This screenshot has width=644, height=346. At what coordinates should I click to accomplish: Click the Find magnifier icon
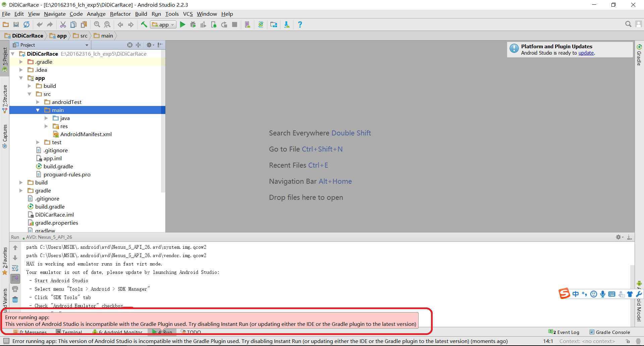pyautogui.click(x=97, y=24)
